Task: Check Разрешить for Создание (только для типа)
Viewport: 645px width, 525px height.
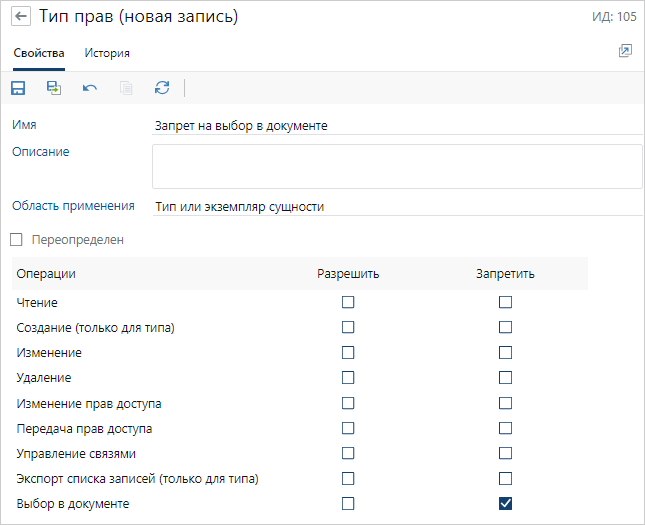Action: click(x=348, y=327)
